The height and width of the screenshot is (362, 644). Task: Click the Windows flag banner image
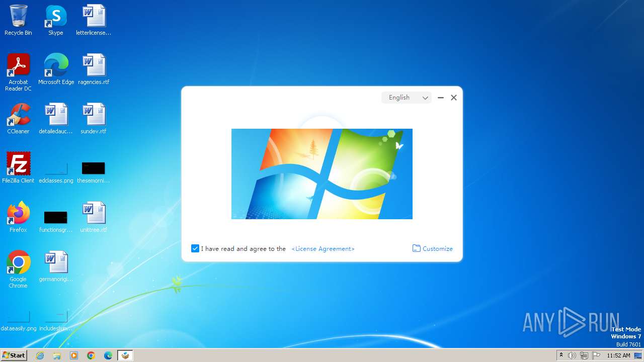pos(322,174)
